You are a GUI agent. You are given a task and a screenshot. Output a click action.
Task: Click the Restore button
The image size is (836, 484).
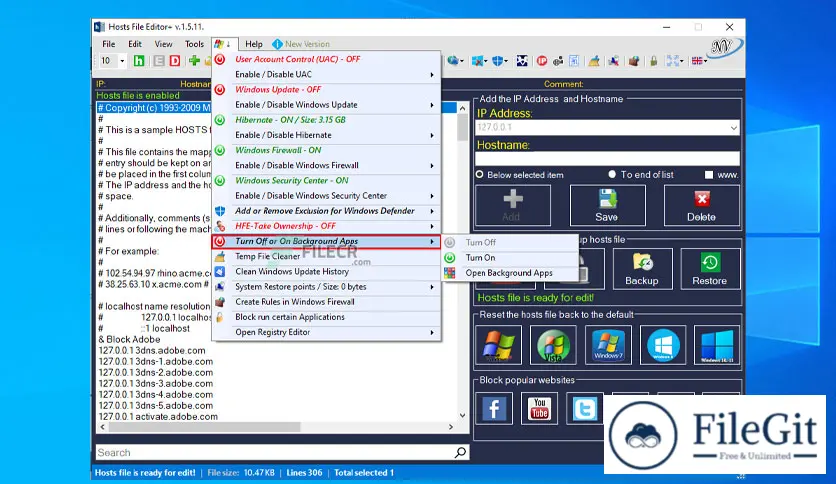[710, 269]
